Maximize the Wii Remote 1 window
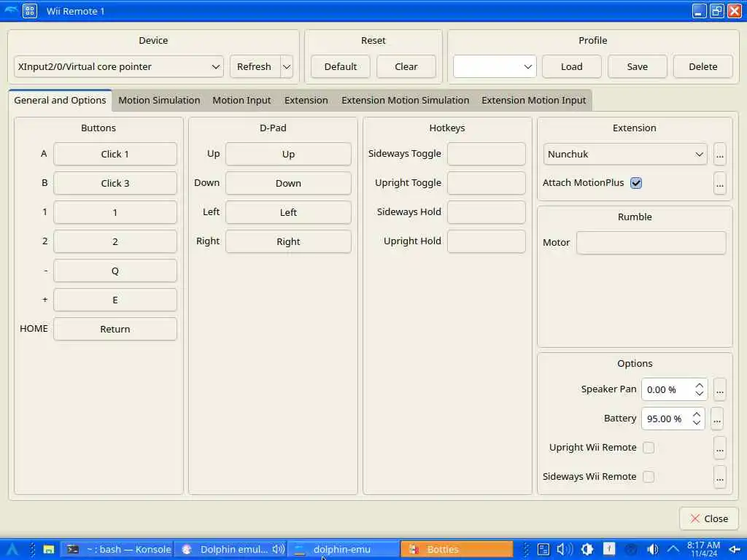 pyautogui.click(x=716, y=10)
